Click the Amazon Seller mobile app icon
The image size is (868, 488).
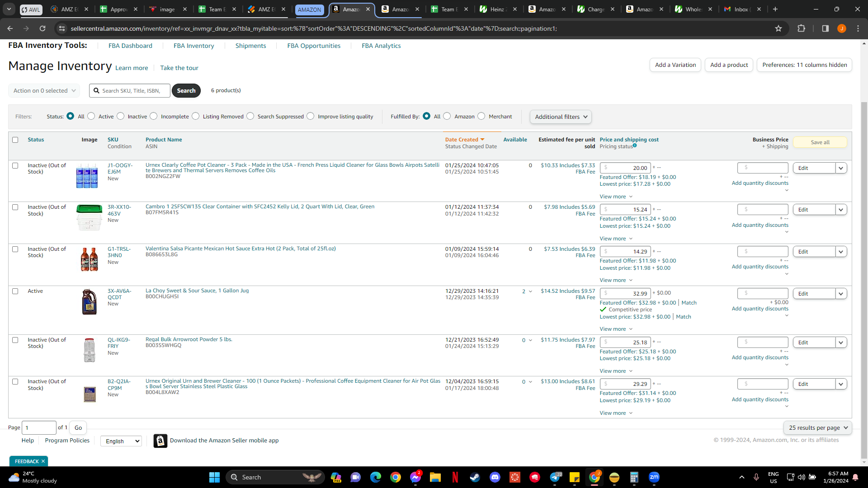(x=160, y=441)
